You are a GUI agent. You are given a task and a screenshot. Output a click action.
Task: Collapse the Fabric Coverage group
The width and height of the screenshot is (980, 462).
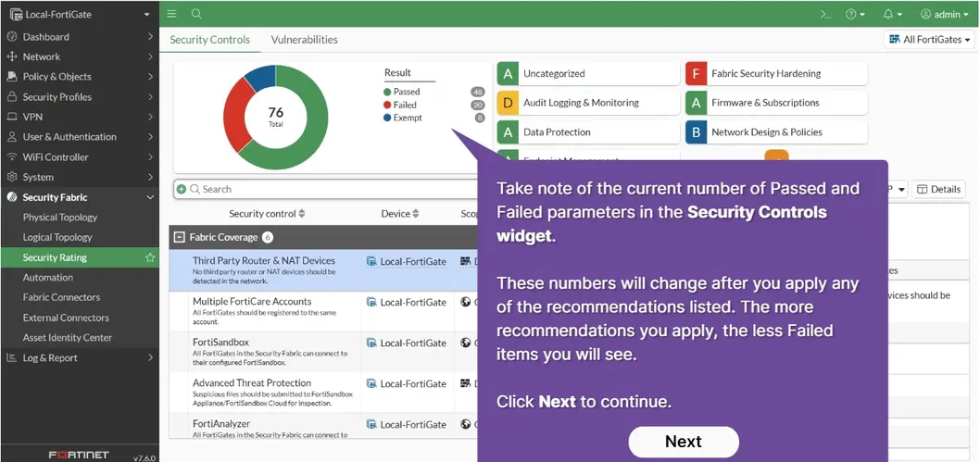coord(180,237)
